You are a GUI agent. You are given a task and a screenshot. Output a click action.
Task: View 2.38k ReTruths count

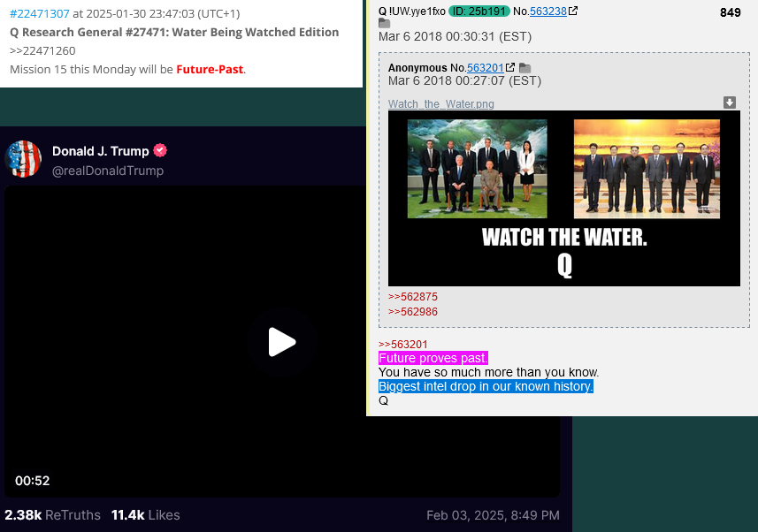coord(53,515)
